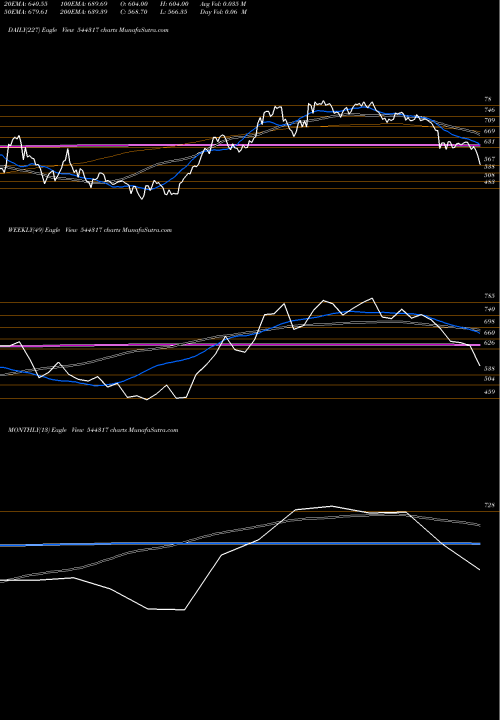Click the 200EMA reading in the header

[84, 12]
